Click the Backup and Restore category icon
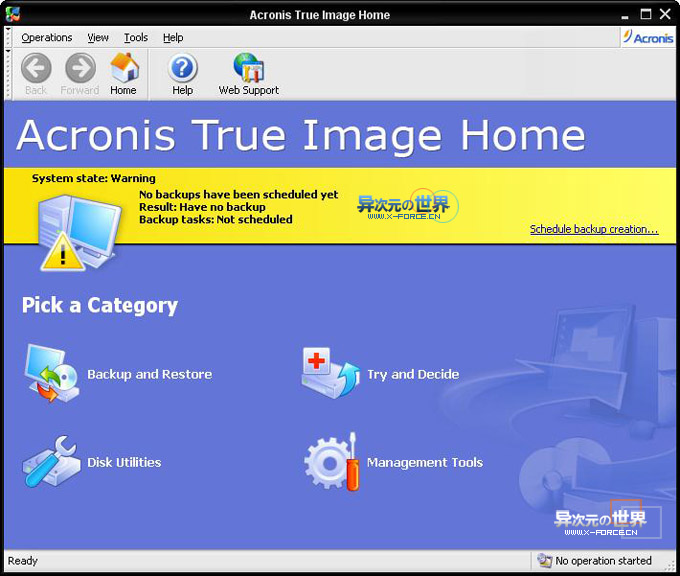Image resolution: width=680 pixels, height=576 pixels. coord(51,374)
